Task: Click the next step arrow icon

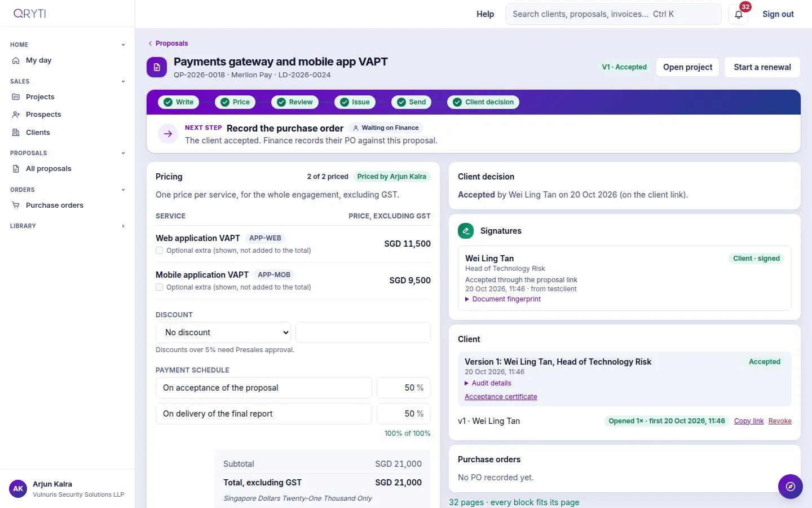Action: (x=167, y=134)
